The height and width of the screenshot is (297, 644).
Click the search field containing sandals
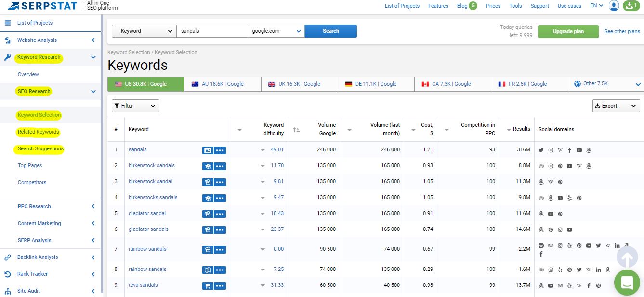(x=213, y=31)
